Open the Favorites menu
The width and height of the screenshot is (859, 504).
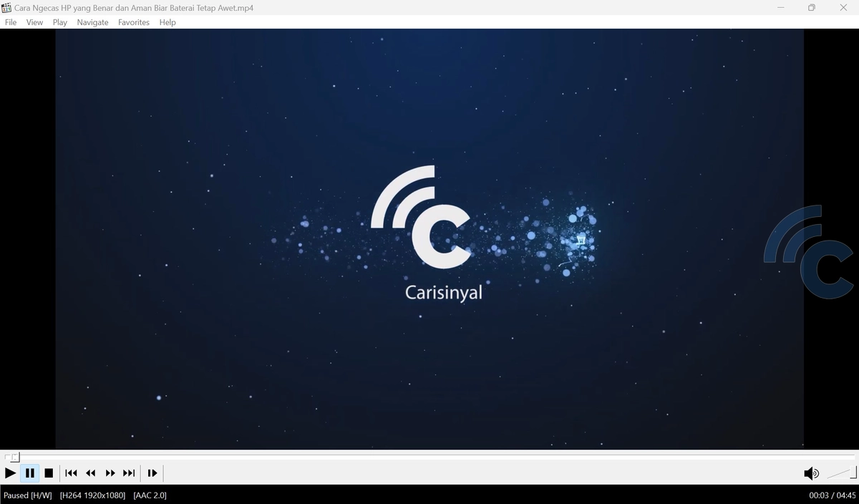point(134,22)
